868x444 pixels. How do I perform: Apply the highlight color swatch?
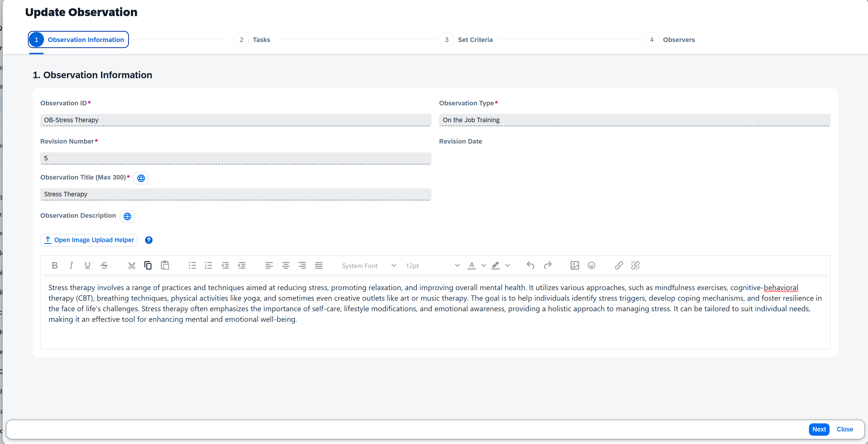click(x=495, y=266)
